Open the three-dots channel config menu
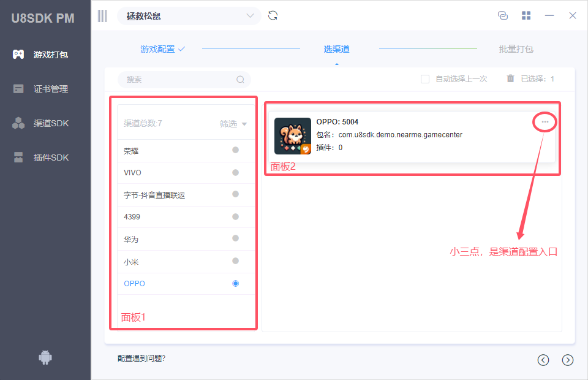 [x=545, y=121]
